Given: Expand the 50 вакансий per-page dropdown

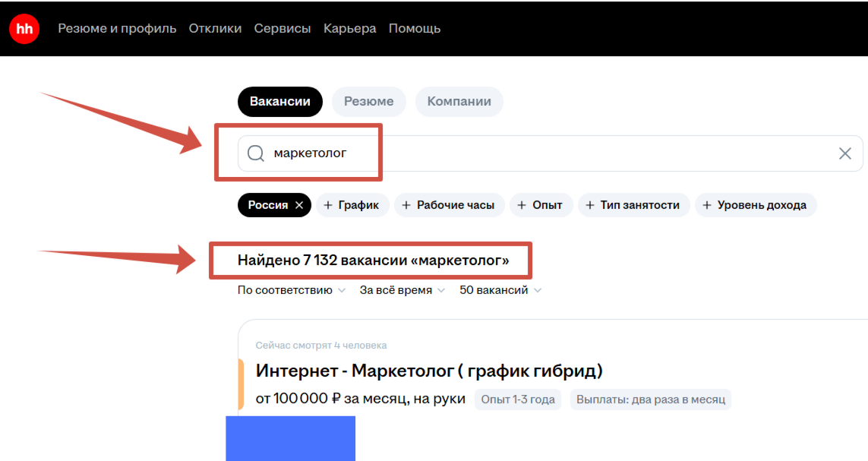Looking at the screenshot, I should point(500,290).
